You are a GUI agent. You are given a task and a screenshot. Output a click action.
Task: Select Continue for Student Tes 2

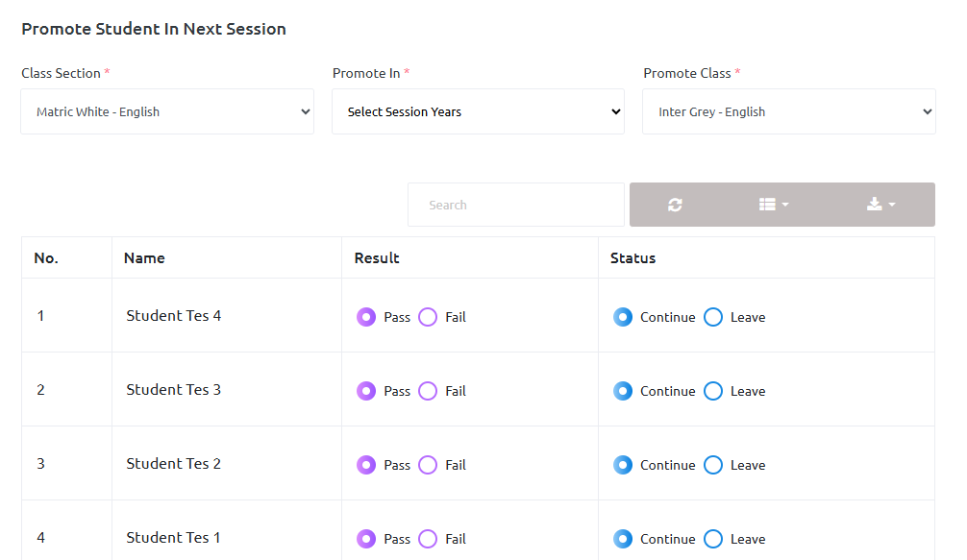[623, 465]
